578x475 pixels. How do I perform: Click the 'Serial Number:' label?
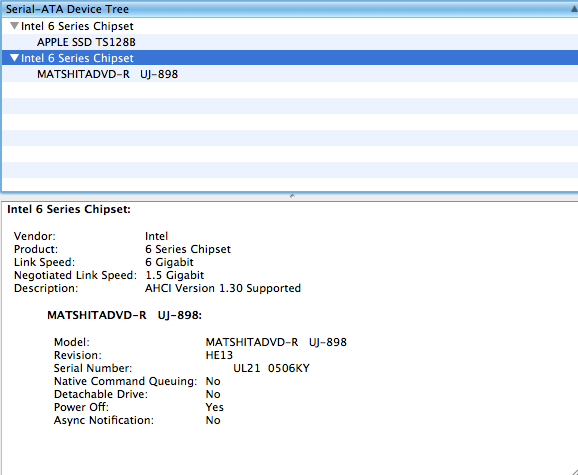(93, 368)
